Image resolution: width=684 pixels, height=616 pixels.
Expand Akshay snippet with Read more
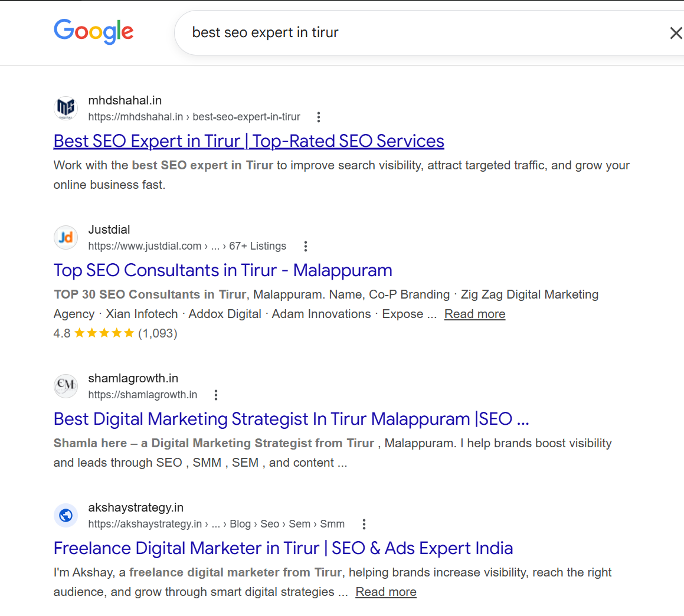pyautogui.click(x=385, y=592)
